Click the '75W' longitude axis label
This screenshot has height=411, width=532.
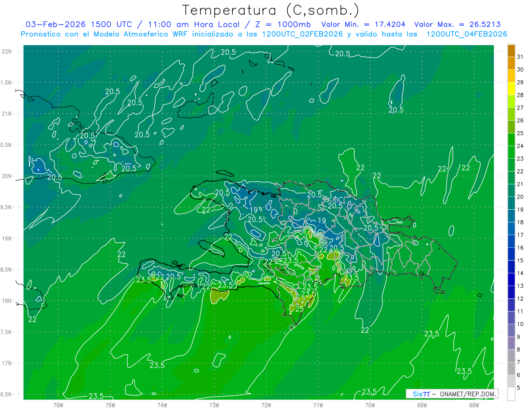point(110,405)
